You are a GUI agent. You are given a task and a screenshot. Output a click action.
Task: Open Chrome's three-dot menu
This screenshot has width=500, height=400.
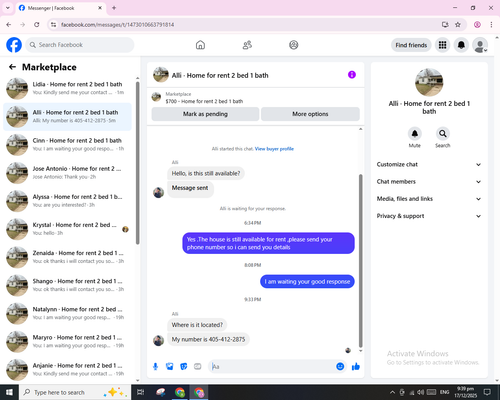491,25
